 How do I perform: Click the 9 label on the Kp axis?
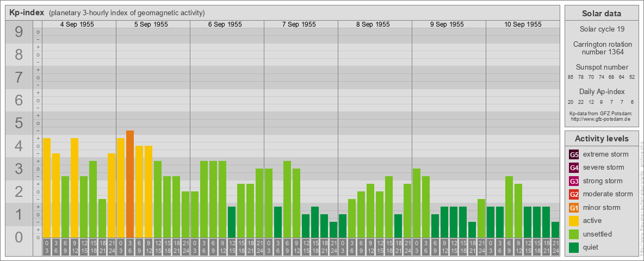pyautogui.click(x=19, y=33)
